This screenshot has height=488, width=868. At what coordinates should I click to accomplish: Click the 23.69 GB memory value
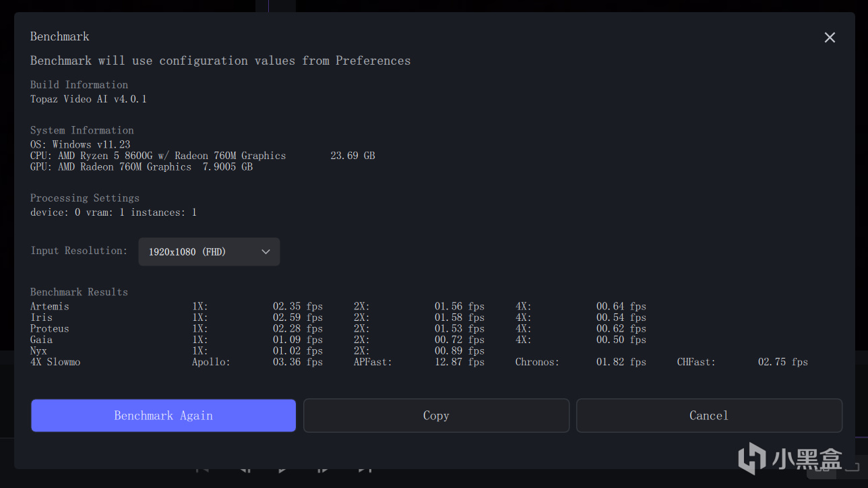[x=352, y=156]
